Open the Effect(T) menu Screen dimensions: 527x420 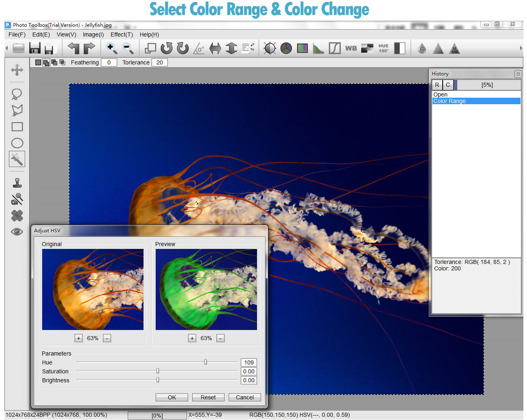point(122,34)
